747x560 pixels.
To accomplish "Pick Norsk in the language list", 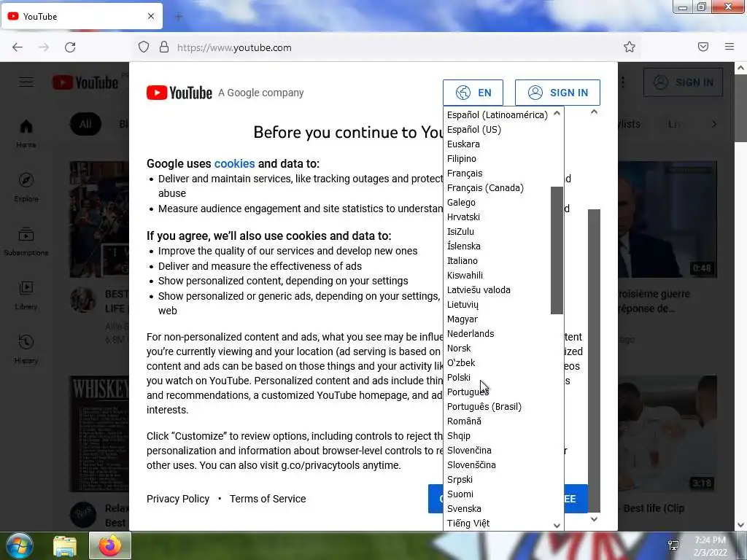I will coord(497,348).
